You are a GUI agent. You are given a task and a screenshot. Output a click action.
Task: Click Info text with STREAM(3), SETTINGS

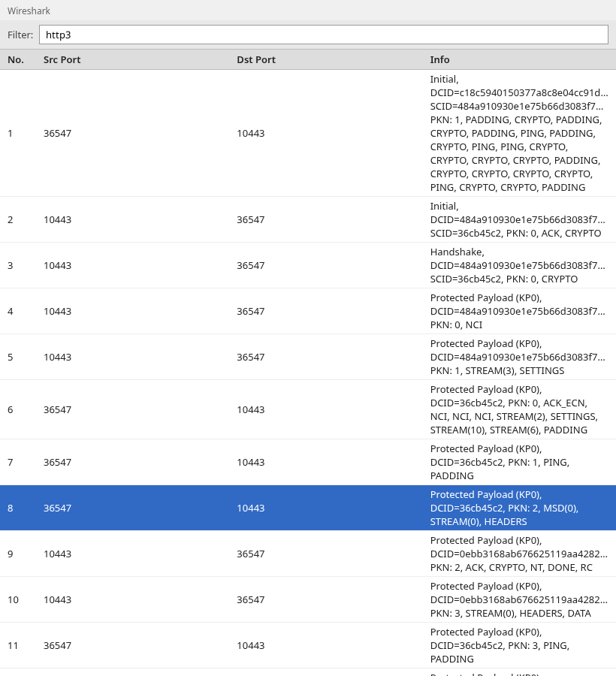coord(518,357)
